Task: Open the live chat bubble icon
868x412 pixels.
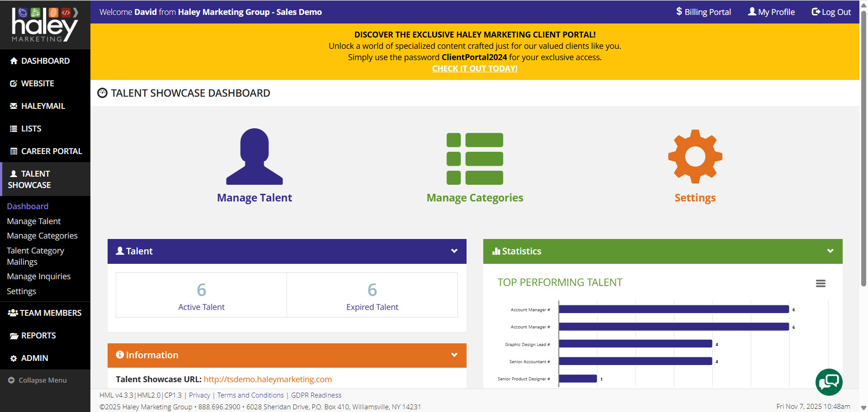Action: (x=829, y=382)
